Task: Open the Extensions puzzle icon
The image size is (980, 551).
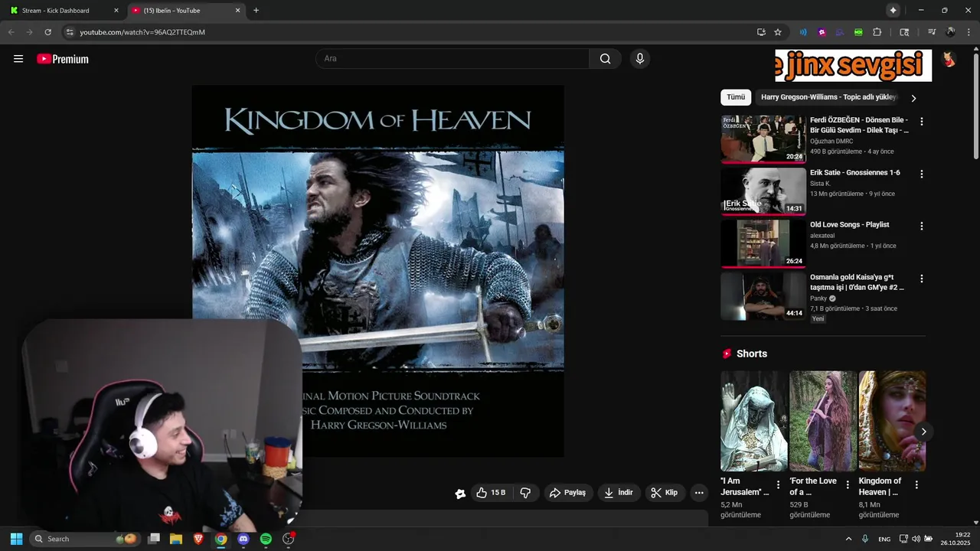Action: (877, 32)
